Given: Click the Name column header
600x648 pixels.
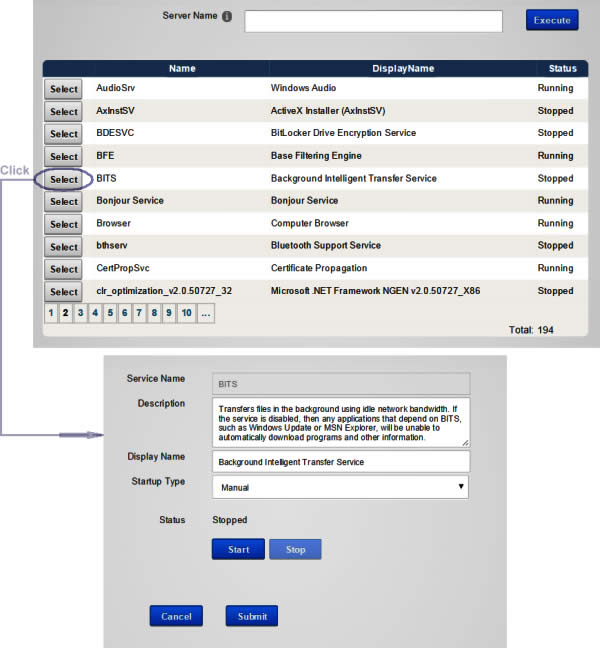Looking at the screenshot, I should pyautogui.click(x=182, y=69).
